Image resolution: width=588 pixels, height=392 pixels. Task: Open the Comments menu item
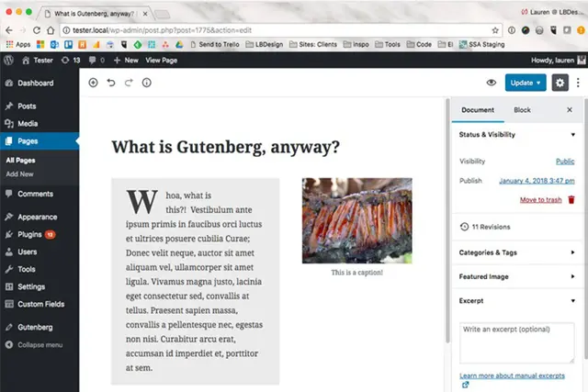40,194
